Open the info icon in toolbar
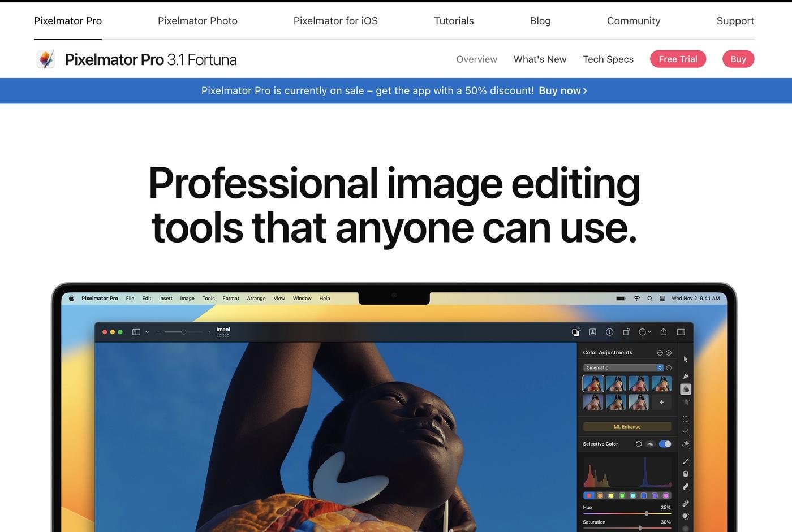This screenshot has height=532, width=792. click(609, 332)
